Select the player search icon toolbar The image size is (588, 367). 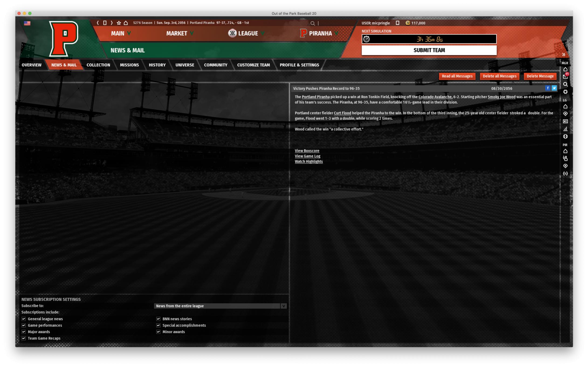(x=566, y=84)
